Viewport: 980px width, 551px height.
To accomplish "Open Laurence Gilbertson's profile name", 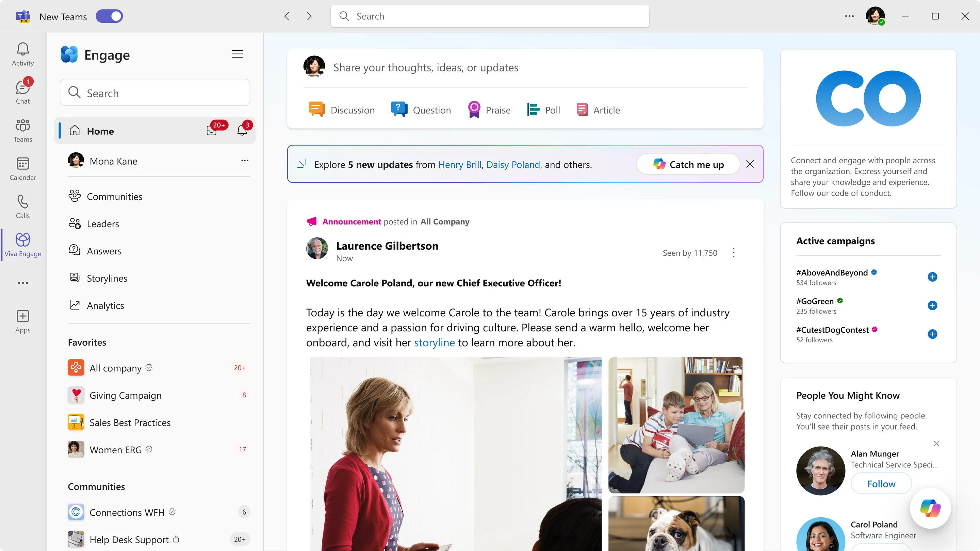I will point(387,246).
